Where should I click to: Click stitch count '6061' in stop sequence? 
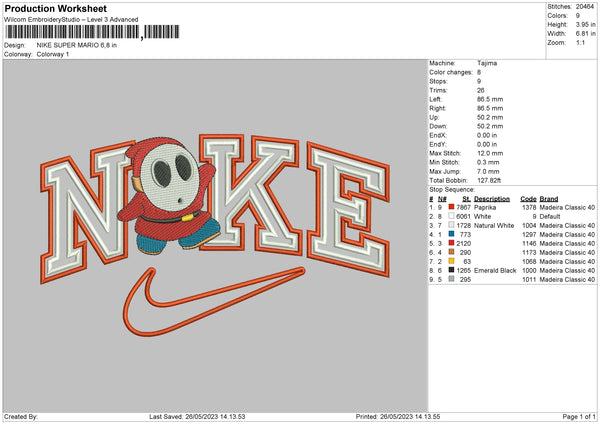point(463,217)
